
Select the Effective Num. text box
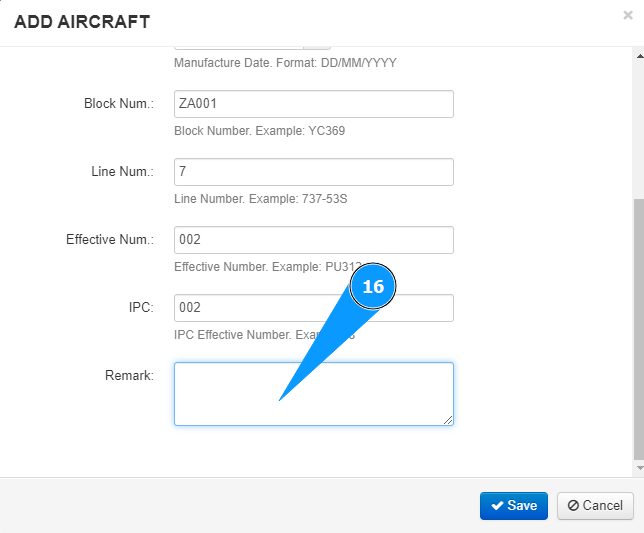tap(314, 240)
